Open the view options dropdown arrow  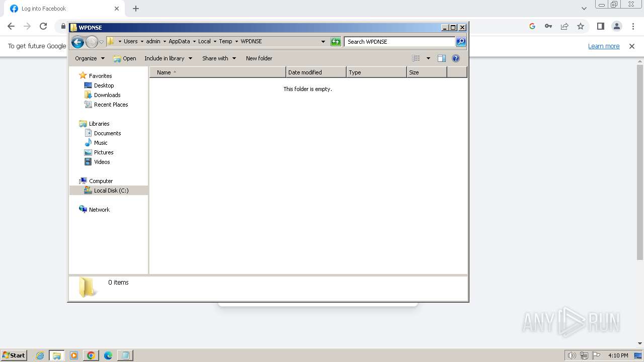tap(428, 58)
